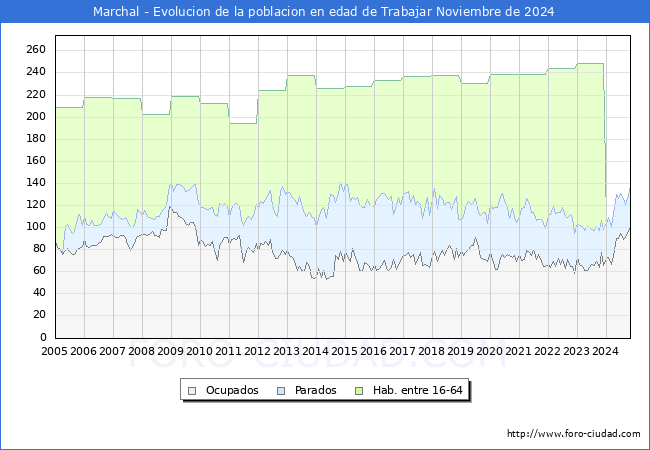
Task: Click the 2021 x-axis label
Action: coord(519,351)
